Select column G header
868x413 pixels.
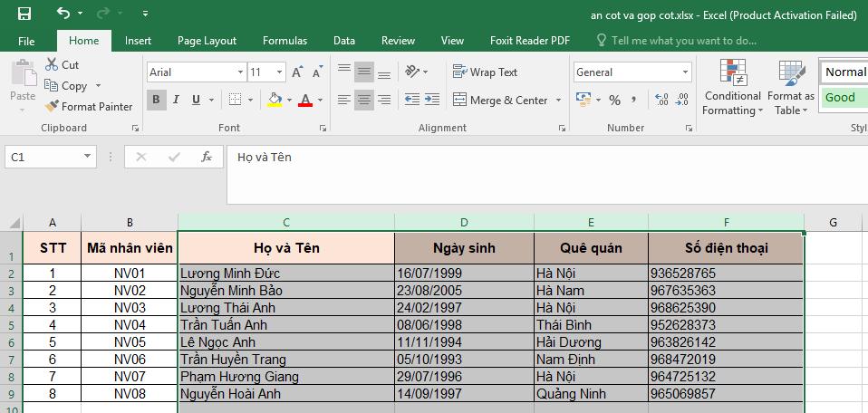click(x=833, y=223)
